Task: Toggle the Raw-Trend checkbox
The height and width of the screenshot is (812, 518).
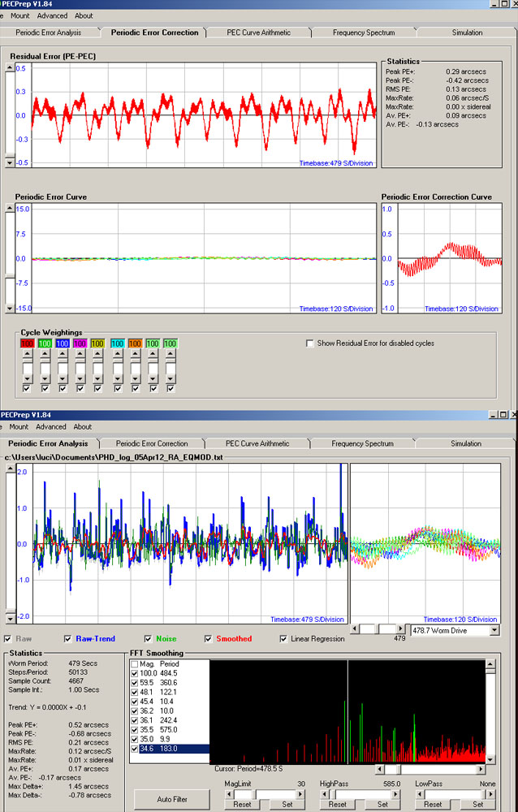Action: [x=68, y=638]
